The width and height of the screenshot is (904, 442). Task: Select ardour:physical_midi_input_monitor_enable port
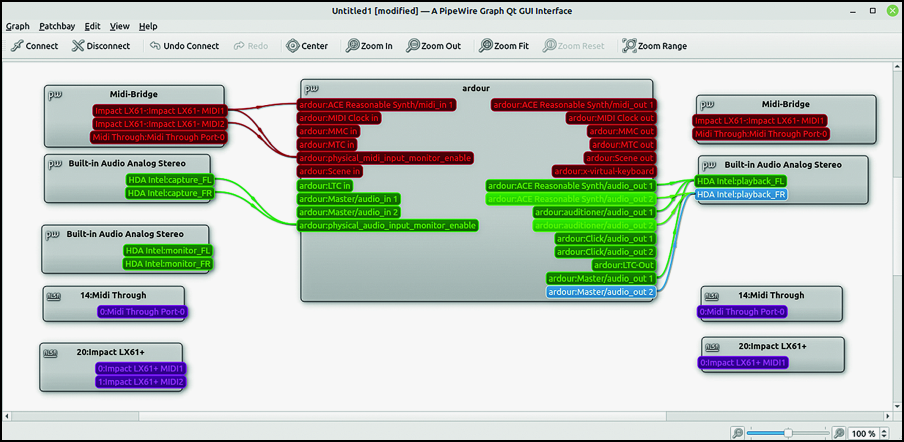pos(385,158)
